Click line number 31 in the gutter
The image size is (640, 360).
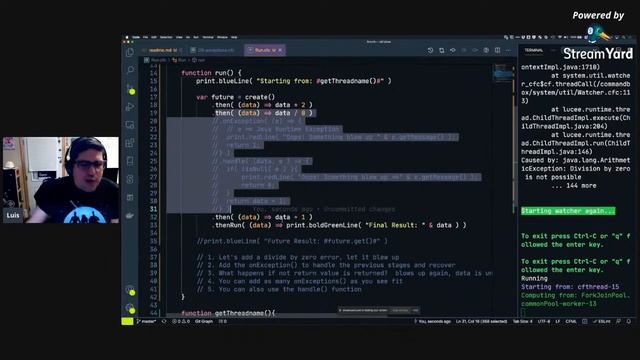(153, 209)
